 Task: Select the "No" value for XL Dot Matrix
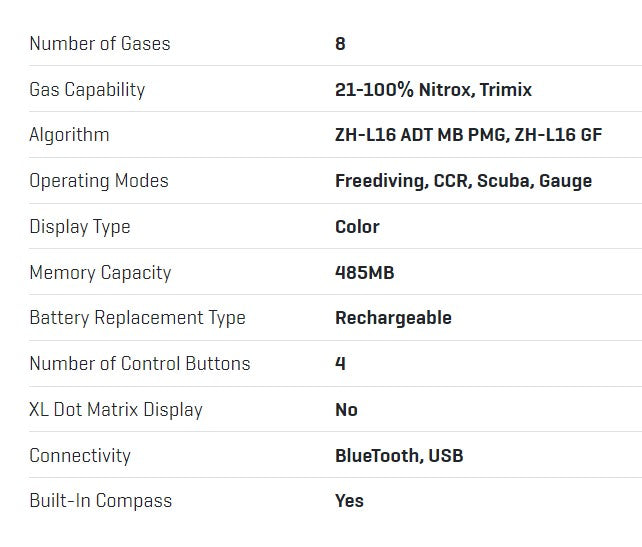346,410
